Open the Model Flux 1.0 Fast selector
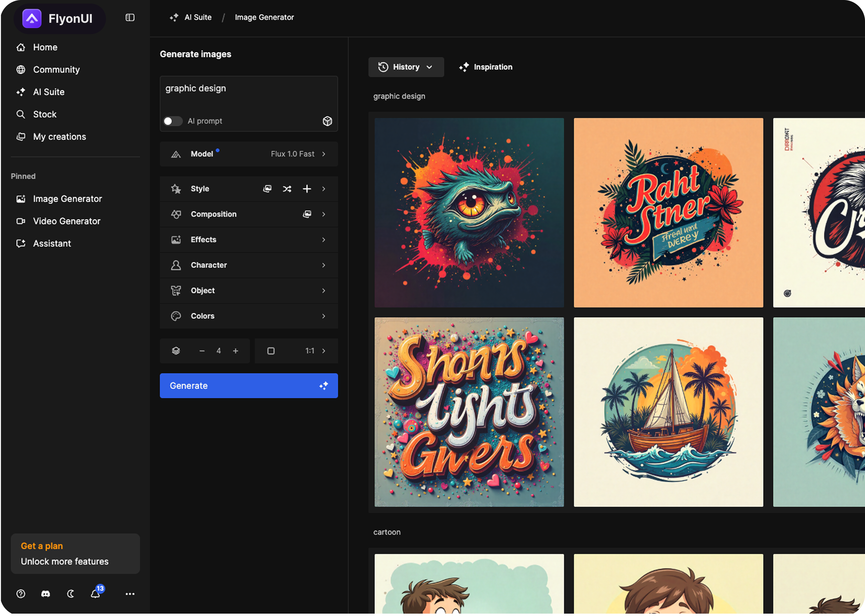 click(x=249, y=154)
